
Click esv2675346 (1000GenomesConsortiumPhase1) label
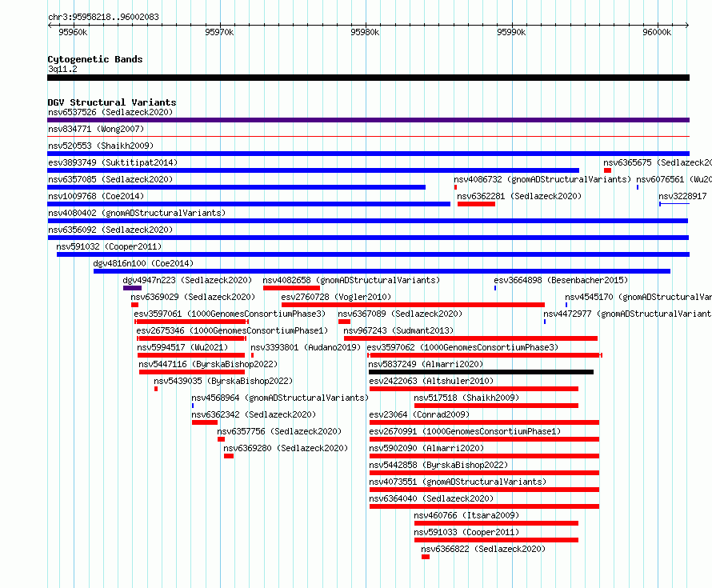coord(232,330)
